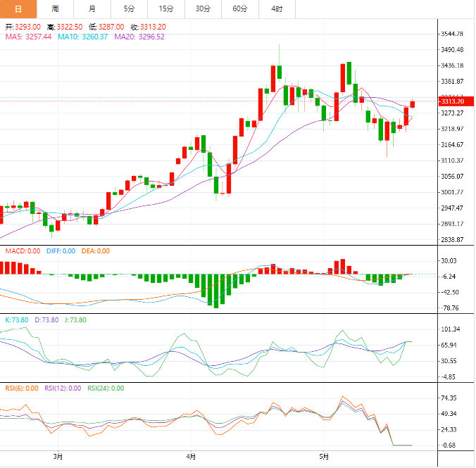Click the RSI(6) indicator label
Viewport: 476px width, 468px height.
point(22,388)
